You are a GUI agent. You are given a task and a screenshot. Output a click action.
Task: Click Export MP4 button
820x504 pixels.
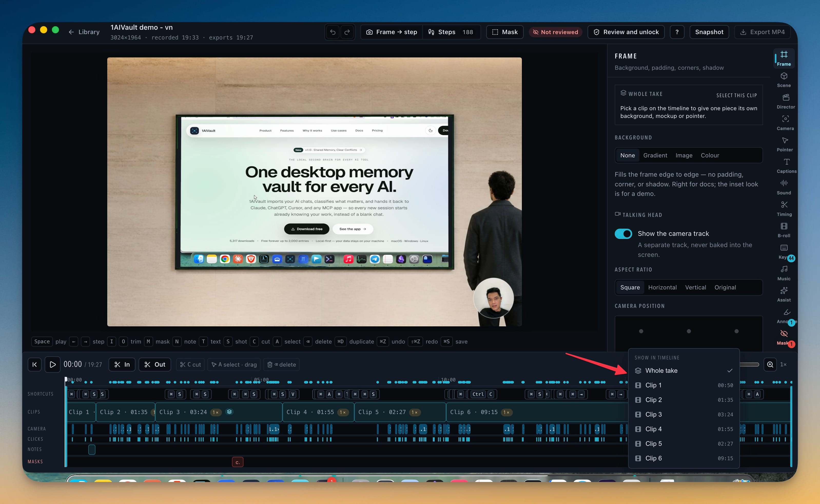coord(762,32)
